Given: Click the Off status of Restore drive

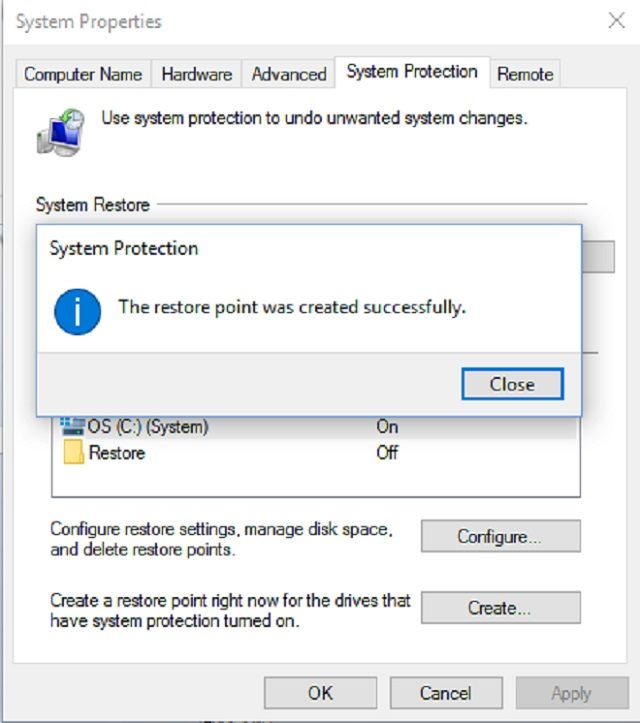Looking at the screenshot, I should [387, 452].
